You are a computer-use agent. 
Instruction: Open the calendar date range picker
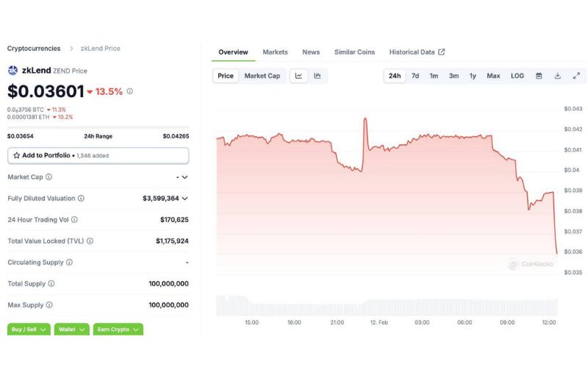point(539,76)
